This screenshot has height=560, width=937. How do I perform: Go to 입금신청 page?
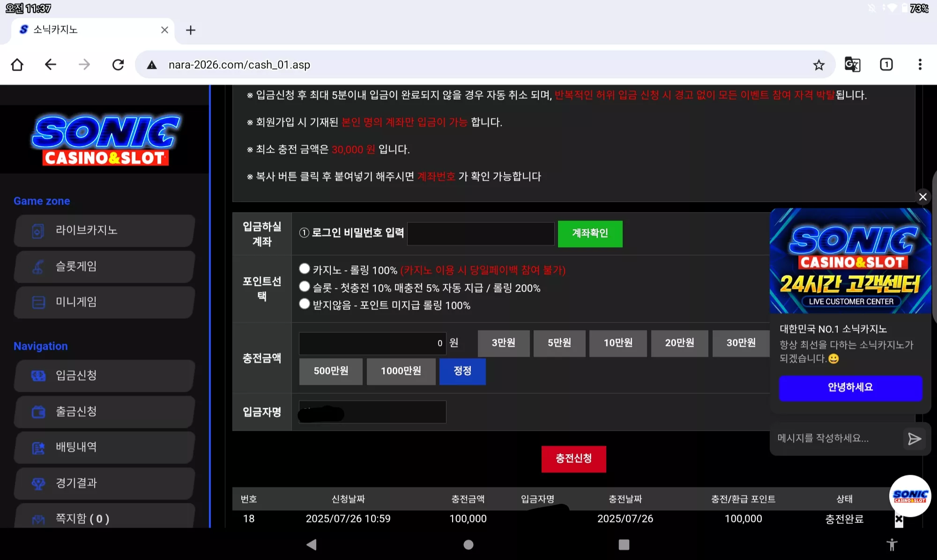pyautogui.click(x=105, y=376)
